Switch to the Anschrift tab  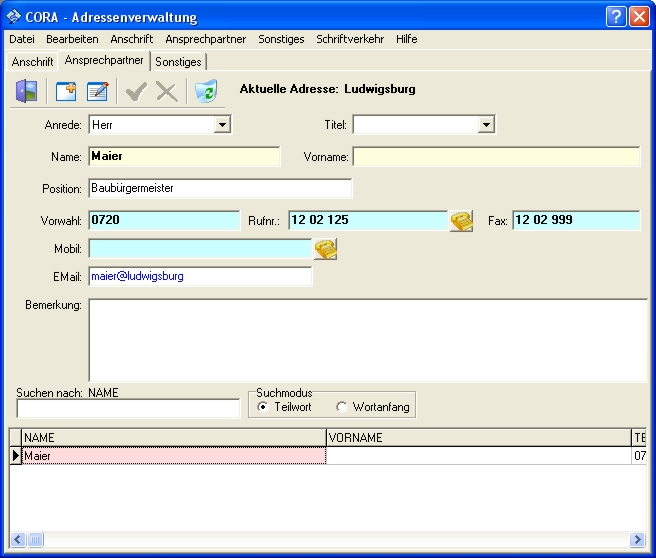(32, 62)
